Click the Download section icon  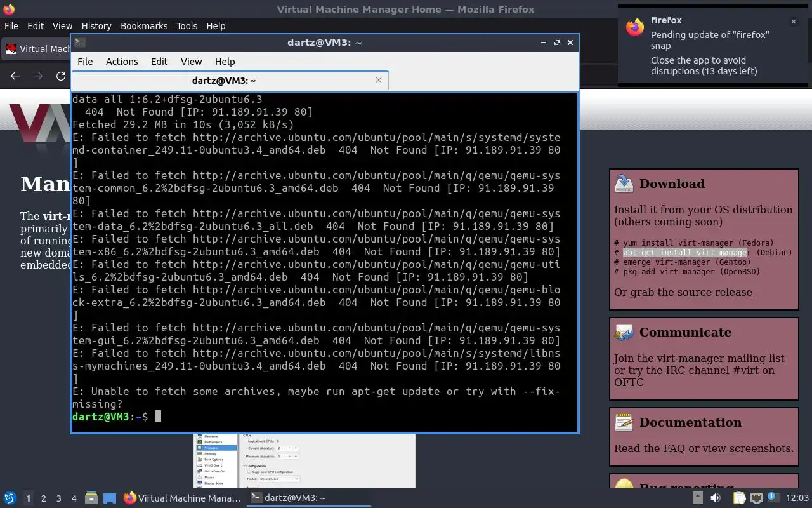click(624, 184)
